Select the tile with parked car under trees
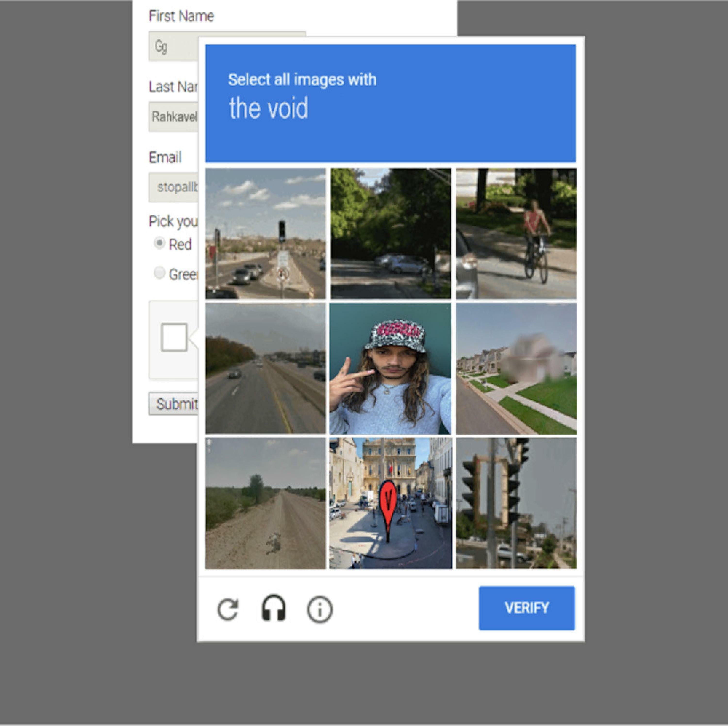728x728 pixels. 391,234
